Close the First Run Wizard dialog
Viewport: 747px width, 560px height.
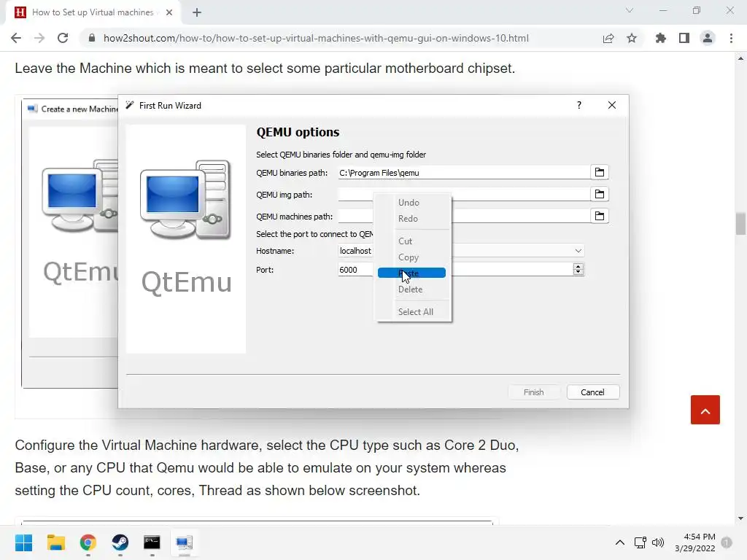[x=612, y=105]
